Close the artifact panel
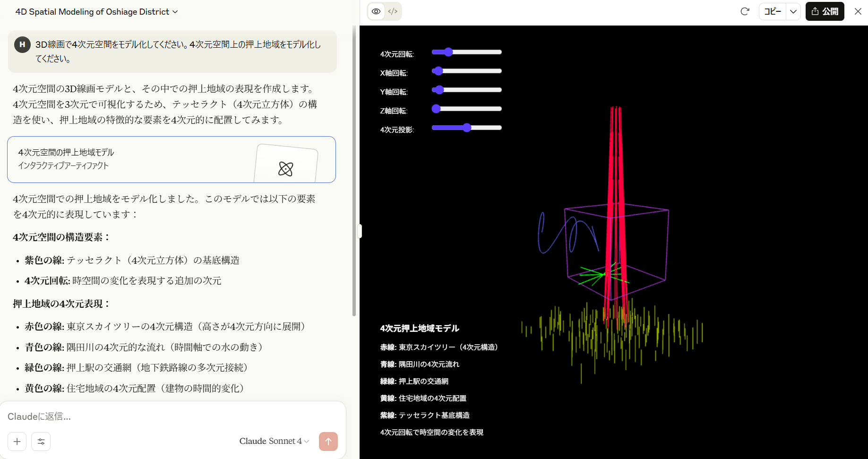The height and width of the screenshot is (459, 868). point(858,11)
